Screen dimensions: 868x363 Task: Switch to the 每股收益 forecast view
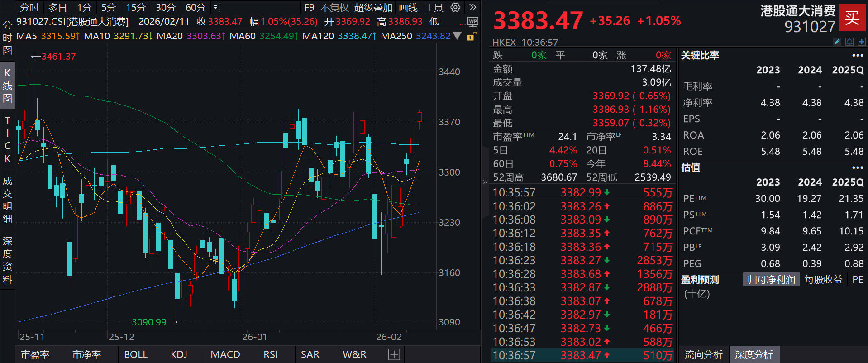coord(823,280)
